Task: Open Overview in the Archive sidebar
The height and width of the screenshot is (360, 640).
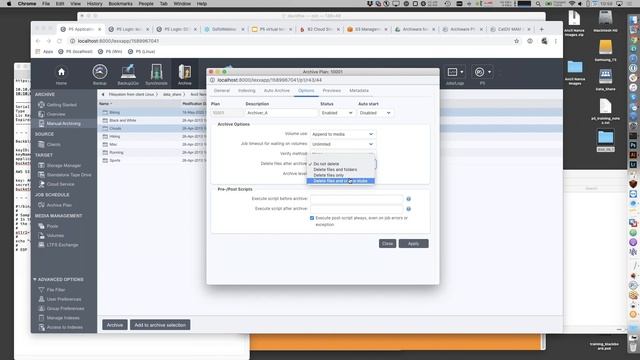Action: [x=56, y=114]
